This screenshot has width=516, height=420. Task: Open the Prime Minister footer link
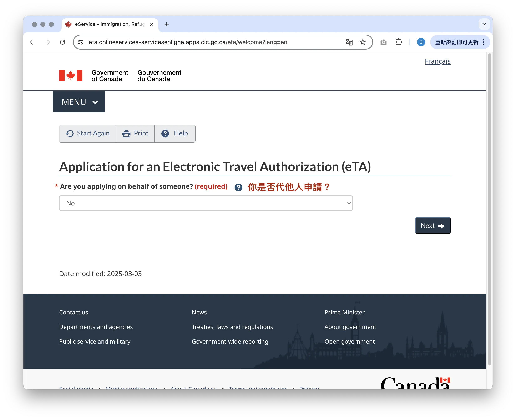344,312
